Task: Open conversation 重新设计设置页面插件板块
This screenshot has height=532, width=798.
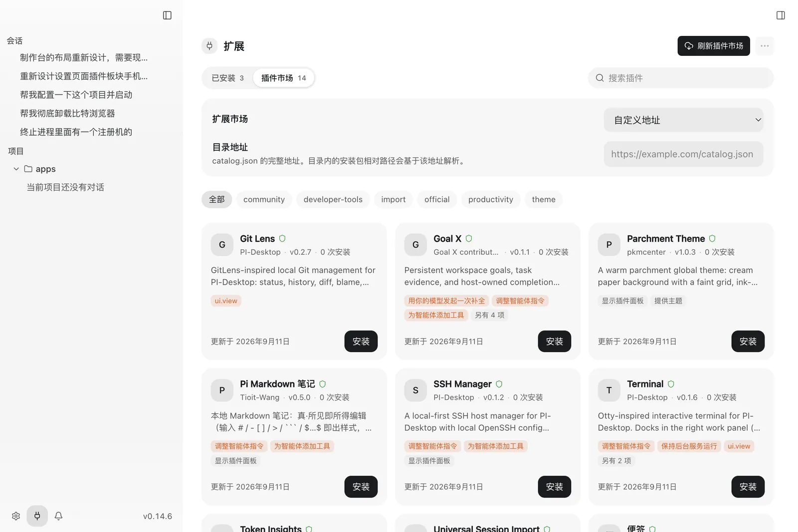Action: pos(84,76)
